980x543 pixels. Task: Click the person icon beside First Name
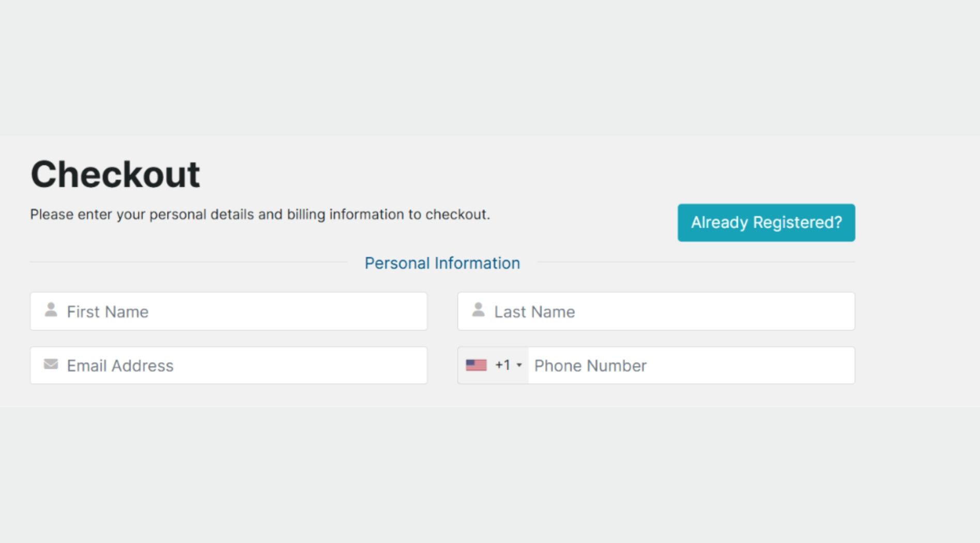pyautogui.click(x=51, y=310)
